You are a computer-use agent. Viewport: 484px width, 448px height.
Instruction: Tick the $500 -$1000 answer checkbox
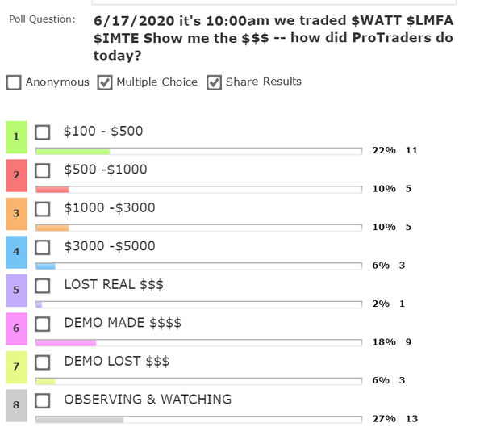pos(43,170)
